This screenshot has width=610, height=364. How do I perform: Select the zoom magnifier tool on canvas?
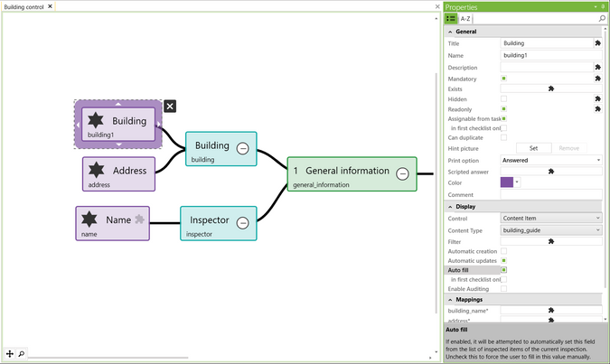pos(22,353)
